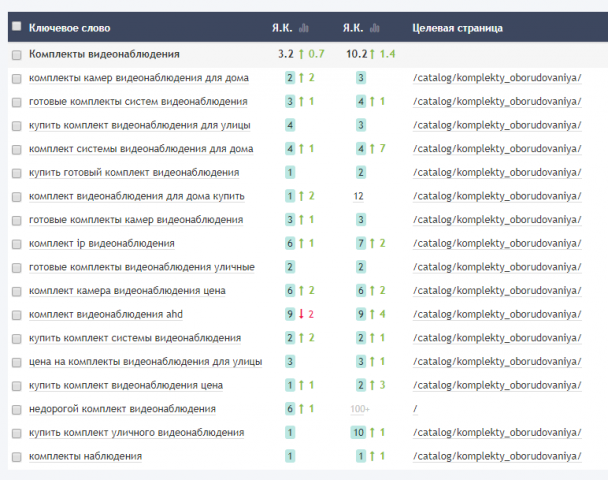Click first-column badge '3' for 'цена на комплекты видеонаблюдения для улицы'
This screenshot has height=480, width=608.
click(x=290, y=362)
